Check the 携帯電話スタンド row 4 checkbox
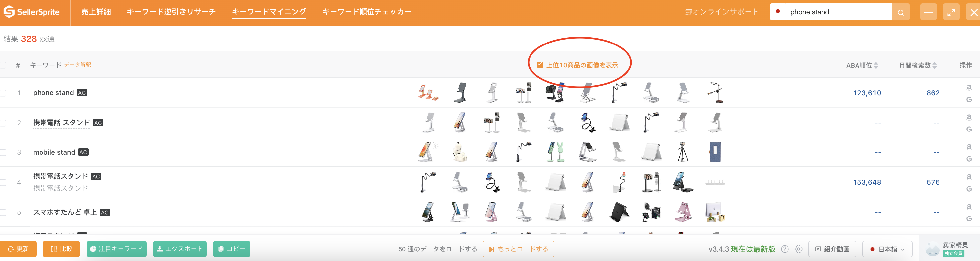This screenshot has height=261, width=980. click(x=3, y=182)
